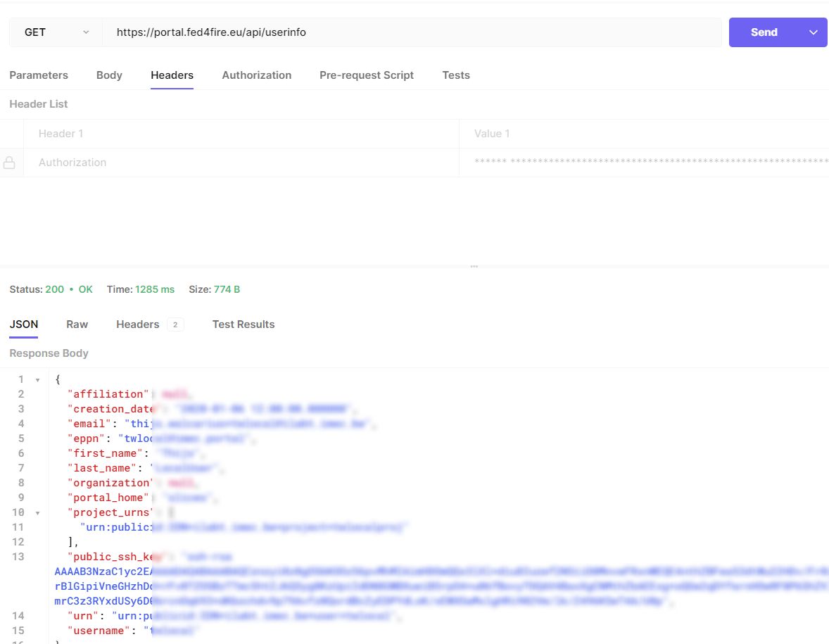Switch to the Parameters tab
This screenshot has height=644, width=829.
(39, 75)
